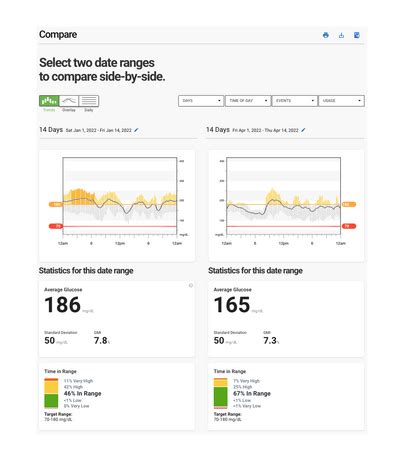Click the info icon on the 186 Average Glucose card

191,285
